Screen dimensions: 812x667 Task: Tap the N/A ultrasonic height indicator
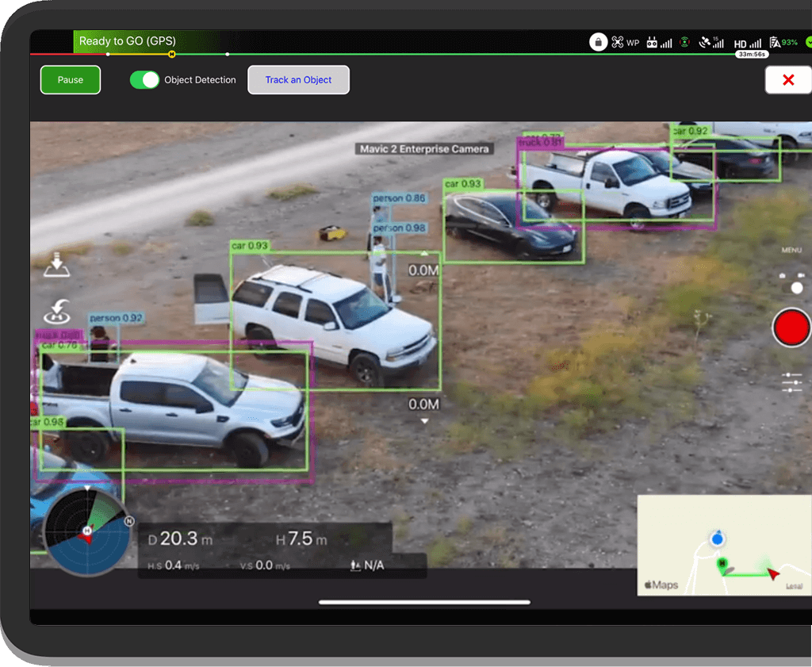367,565
